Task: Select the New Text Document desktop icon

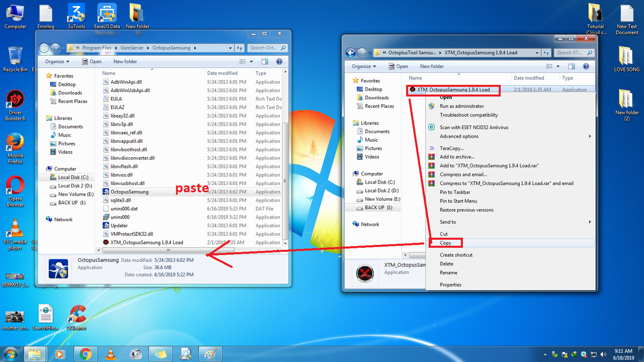Action: click(627, 19)
